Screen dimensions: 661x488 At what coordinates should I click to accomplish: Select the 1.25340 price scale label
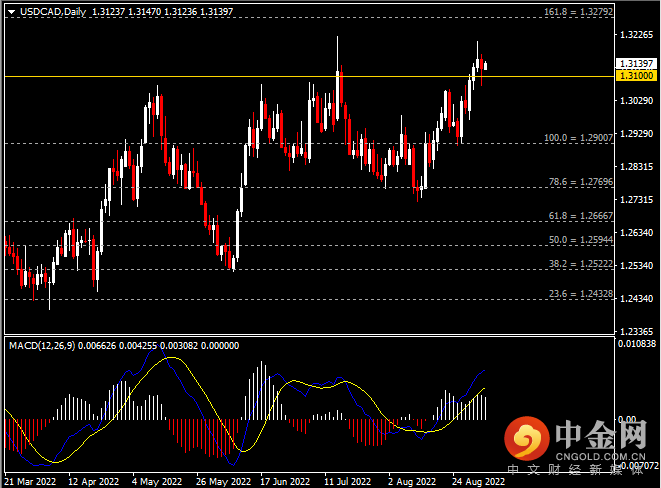pos(637,265)
